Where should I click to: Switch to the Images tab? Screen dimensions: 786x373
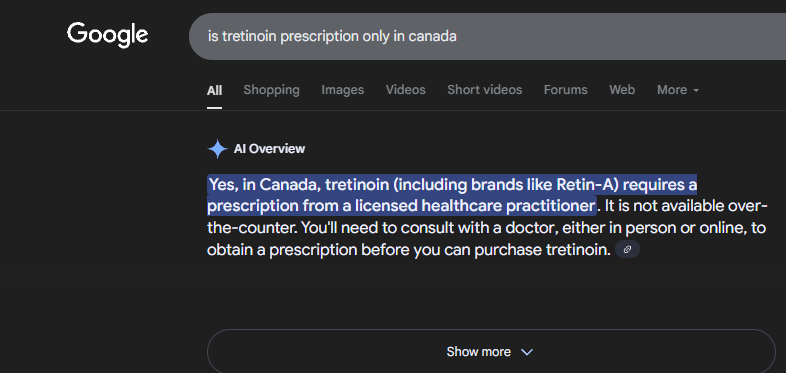click(x=343, y=90)
